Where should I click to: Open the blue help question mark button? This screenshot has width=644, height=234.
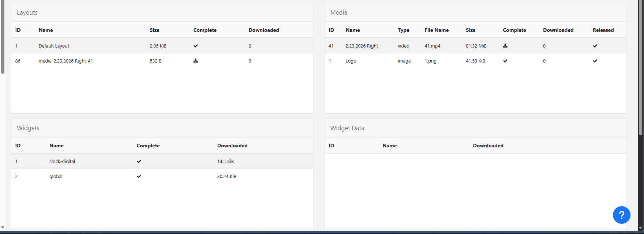(x=621, y=215)
